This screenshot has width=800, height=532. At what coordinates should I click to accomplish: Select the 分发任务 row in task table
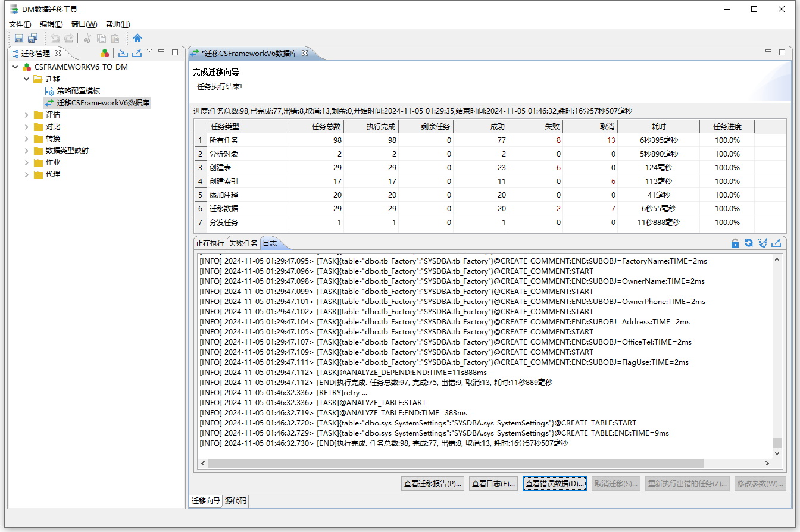[x=474, y=223]
